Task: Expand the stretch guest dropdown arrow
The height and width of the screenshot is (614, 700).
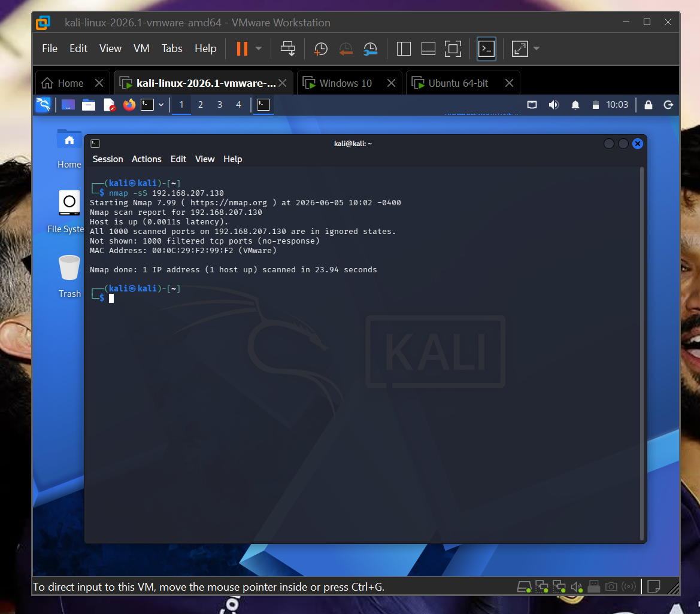Action: pos(537,48)
